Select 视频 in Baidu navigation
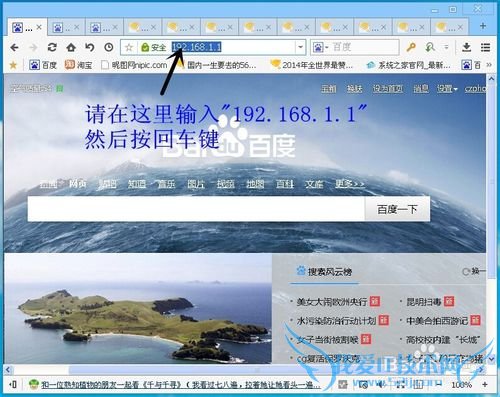The image size is (500, 397). 226,184
